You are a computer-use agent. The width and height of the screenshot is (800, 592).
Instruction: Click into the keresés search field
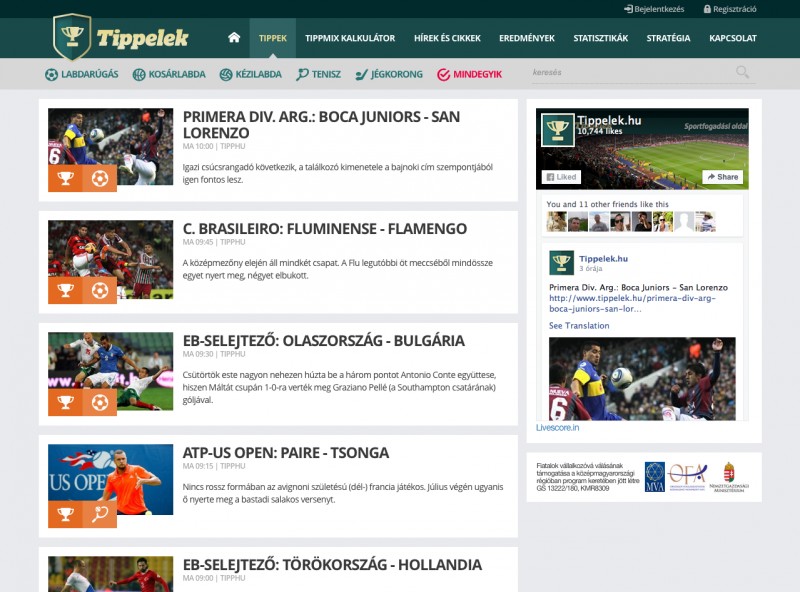pos(630,73)
